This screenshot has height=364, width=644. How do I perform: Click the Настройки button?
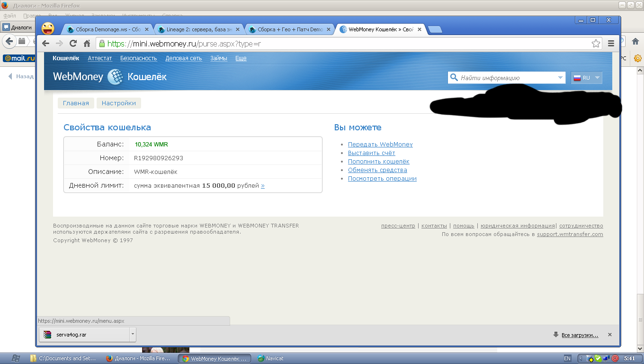(x=119, y=103)
